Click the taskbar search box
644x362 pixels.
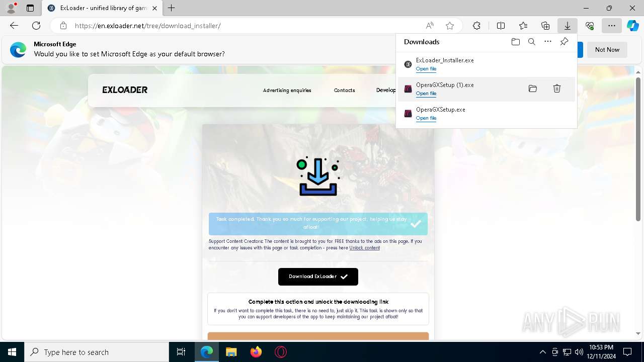tap(97, 352)
